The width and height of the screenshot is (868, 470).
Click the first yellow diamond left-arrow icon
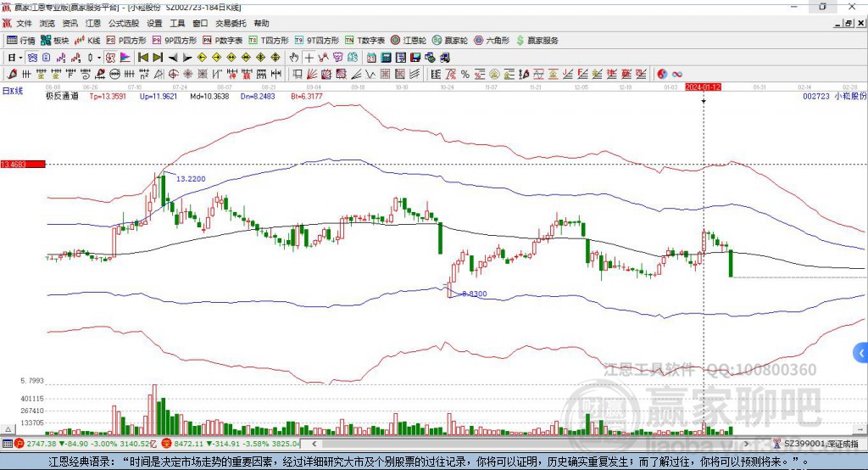pos(202,58)
